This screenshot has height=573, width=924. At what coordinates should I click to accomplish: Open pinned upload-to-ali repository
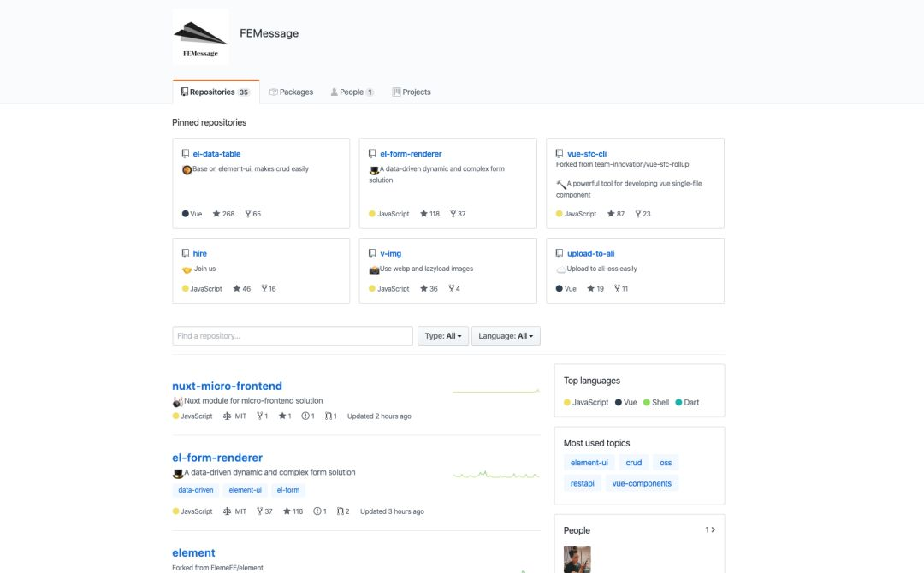[x=590, y=253]
